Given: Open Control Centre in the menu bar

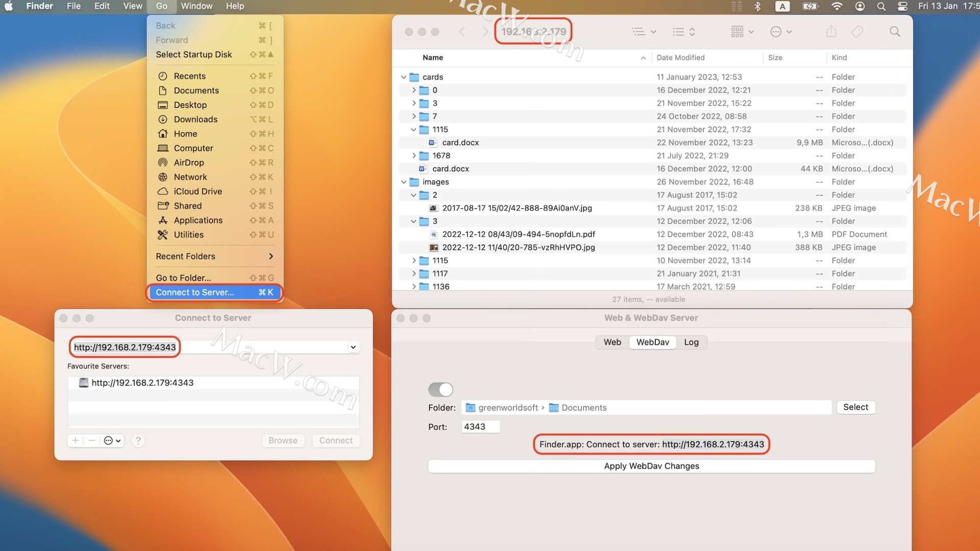Looking at the screenshot, I should pyautogui.click(x=902, y=6).
